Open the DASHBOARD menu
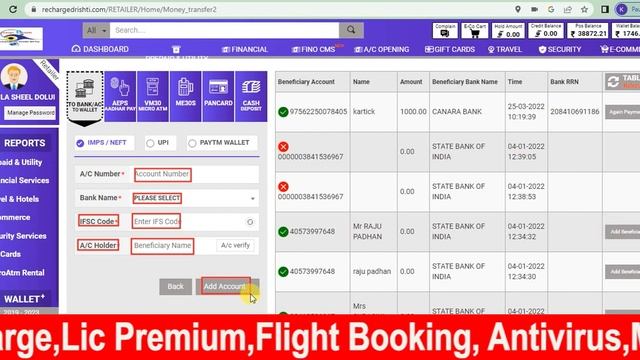640x360 pixels. point(100,49)
